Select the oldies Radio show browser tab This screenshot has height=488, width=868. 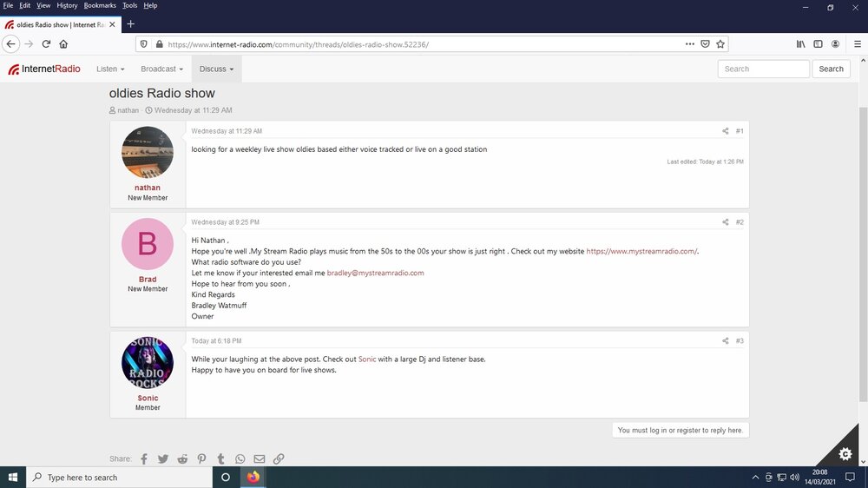[x=60, y=24]
